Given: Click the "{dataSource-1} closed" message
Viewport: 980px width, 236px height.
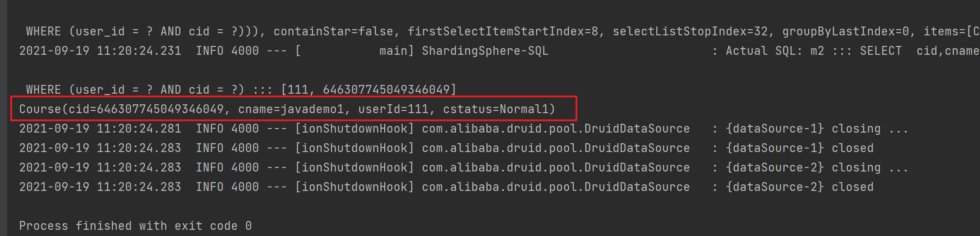Looking at the screenshot, I should click(x=799, y=148).
